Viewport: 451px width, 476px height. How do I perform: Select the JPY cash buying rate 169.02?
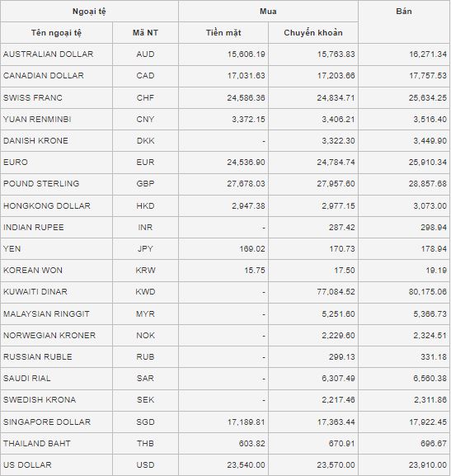[x=252, y=248]
